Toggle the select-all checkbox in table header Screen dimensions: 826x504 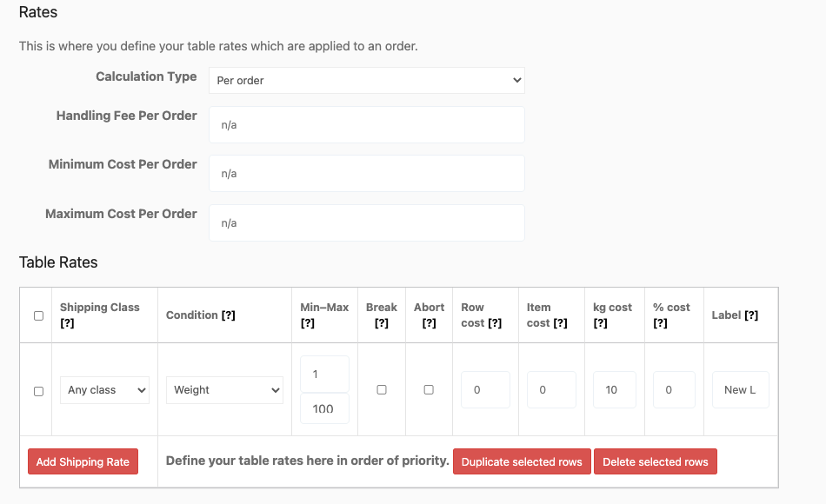(37, 316)
